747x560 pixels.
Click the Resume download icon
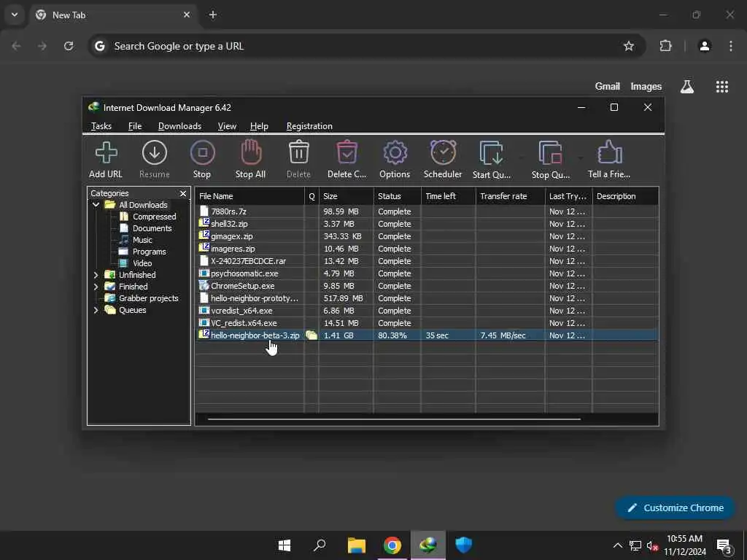click(x=155, y=153)
